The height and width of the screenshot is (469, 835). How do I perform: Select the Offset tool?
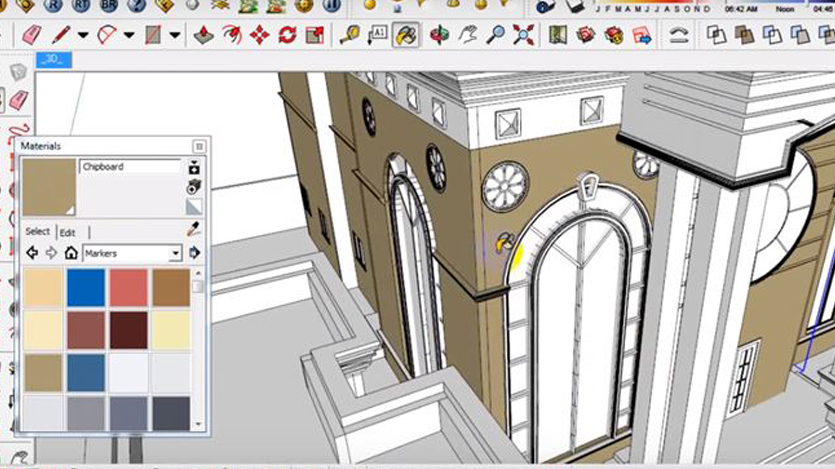[x=232, y=35]
